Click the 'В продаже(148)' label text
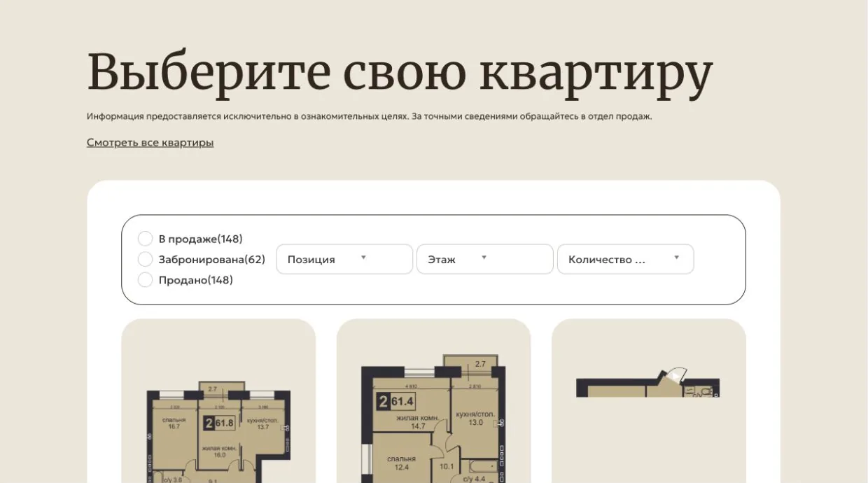Image resolution: width=868 pixels, height=483 pixels. click(201, 239)
